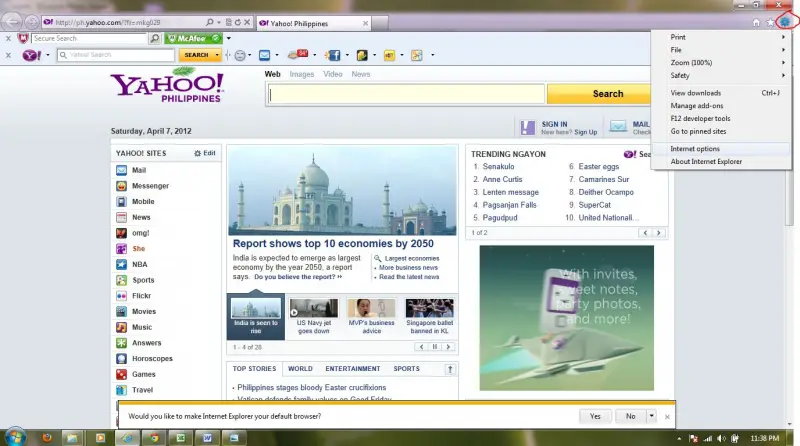This screenshot has height=446, width=800.
Task: Open Excel from the taskbar
Action: [181, 438]
